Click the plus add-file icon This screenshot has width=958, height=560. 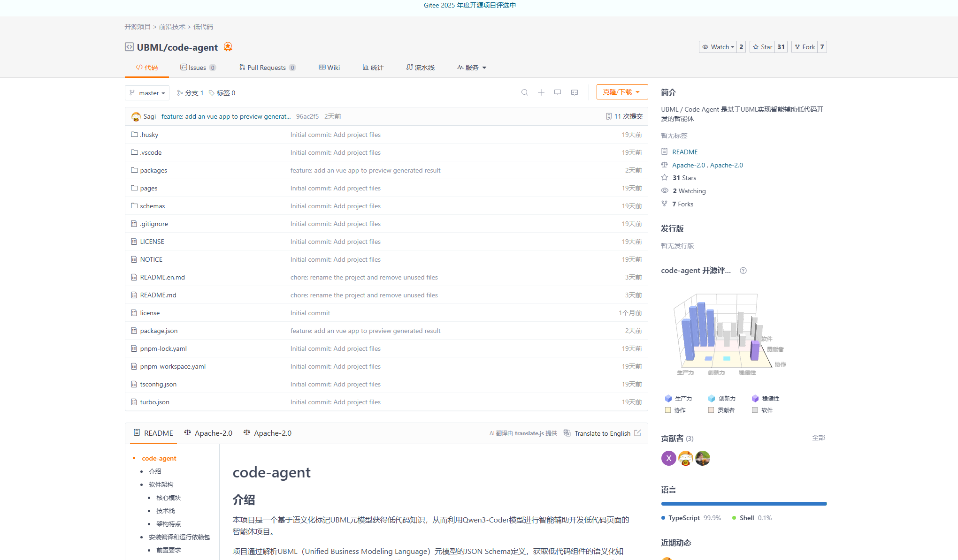point(541,92)
